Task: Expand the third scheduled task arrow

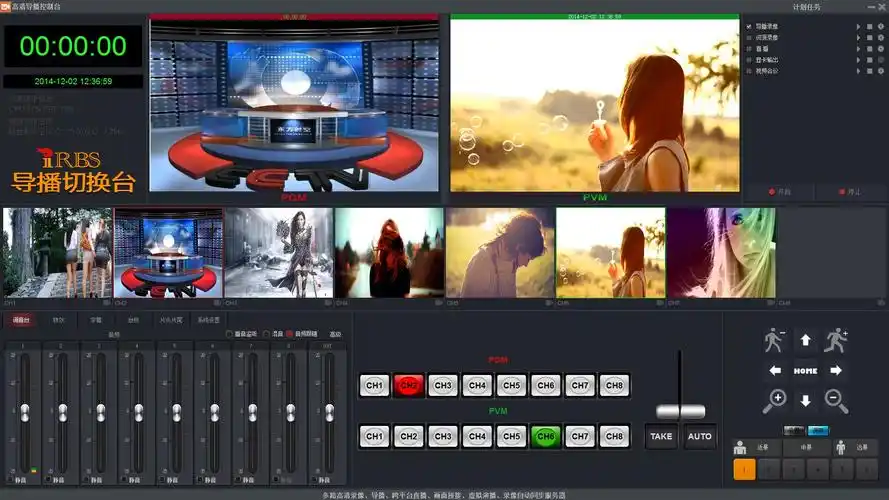Action: coord(857,49)
